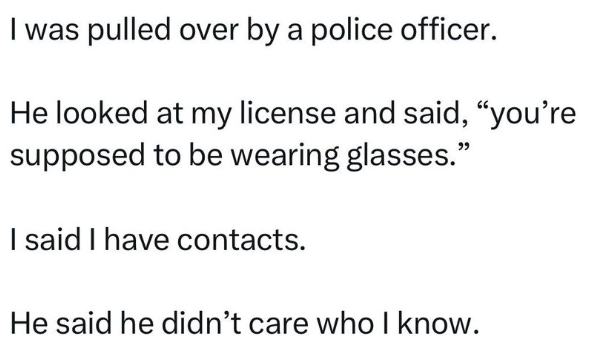Click the word "have" in third paragraph

(x=136, y=239)
